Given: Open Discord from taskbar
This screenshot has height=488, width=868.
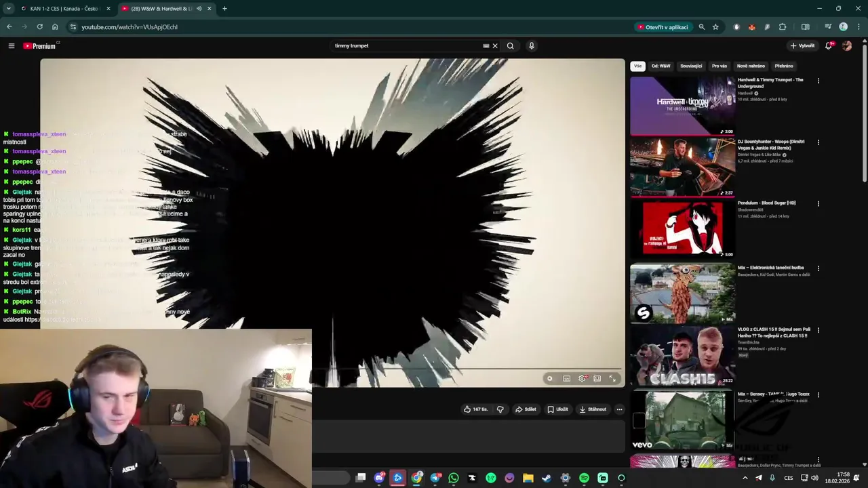Looking at the screenshot, I should (x=379, y=478).
